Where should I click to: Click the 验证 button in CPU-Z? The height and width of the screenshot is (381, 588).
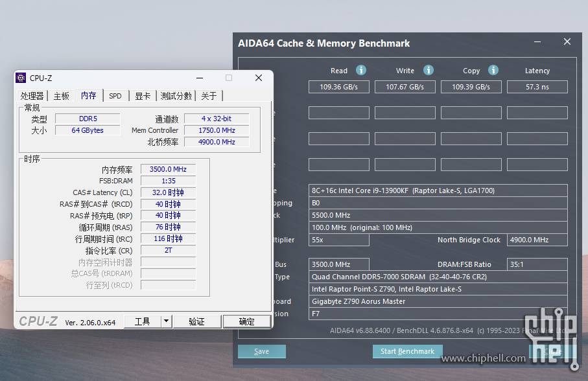click(x=196, y=321)
